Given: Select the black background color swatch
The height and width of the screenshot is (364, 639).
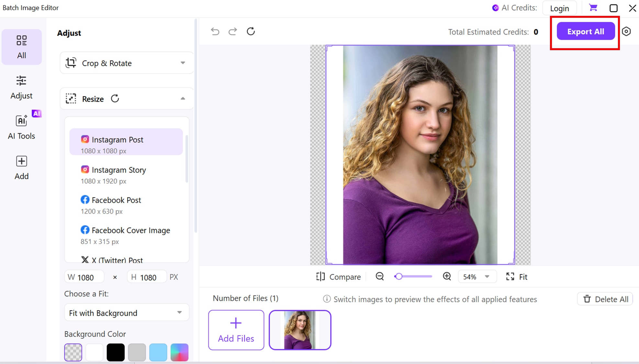Looking at the screenshot, I should (x=116, y=352).
